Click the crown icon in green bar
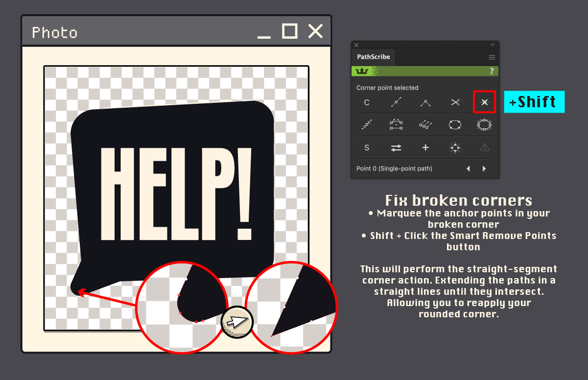This screenshot has height=380, width=588. (x=362, y=71)
